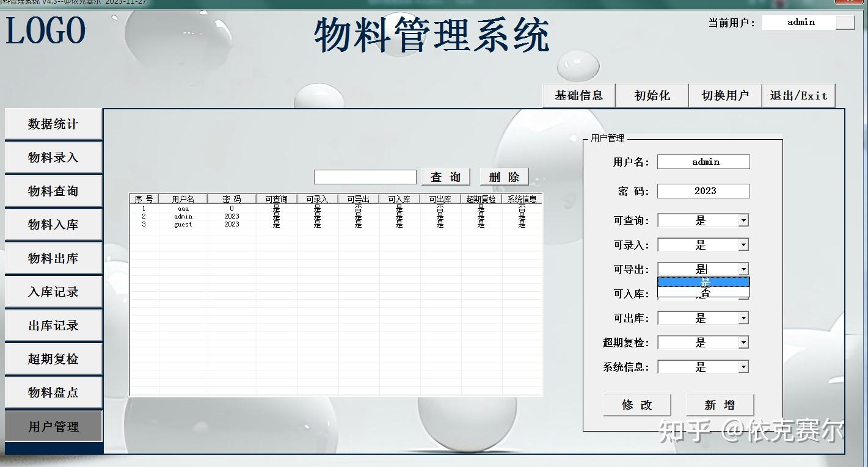This screenshot has width=868, height=467.
Task: Select user admin in the table
Action: [x=183, y=216]
